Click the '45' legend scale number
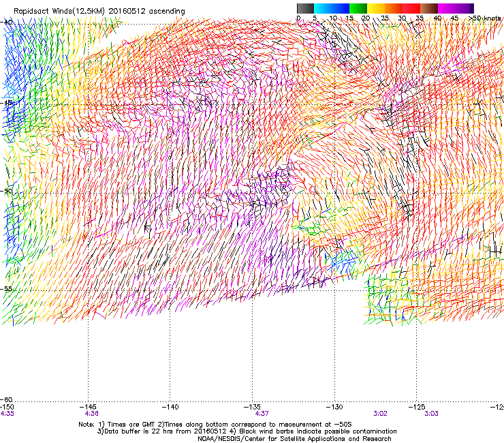 pos(454,18)
